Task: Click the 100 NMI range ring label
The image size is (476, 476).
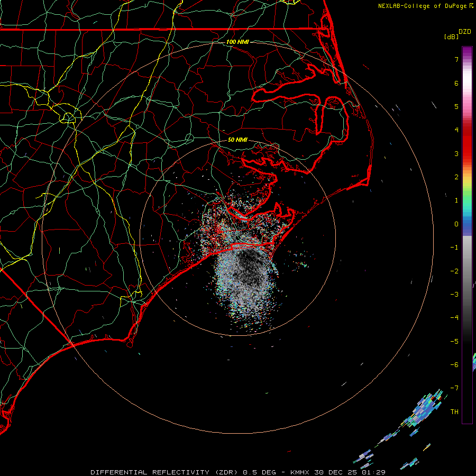Action: (x=237, y=42)
